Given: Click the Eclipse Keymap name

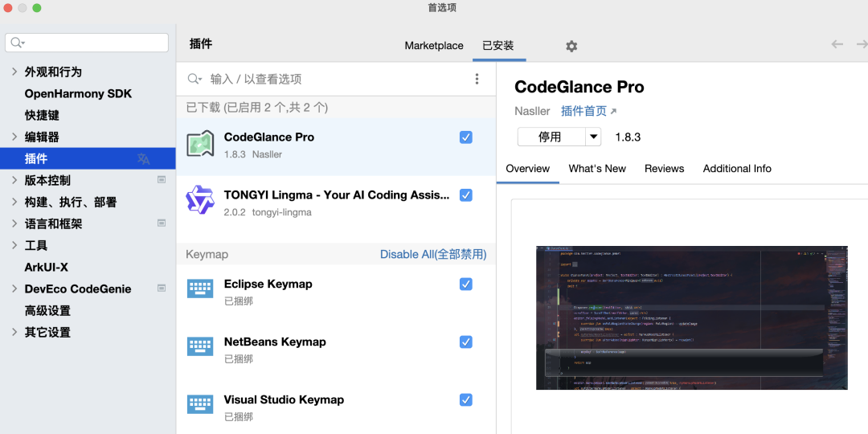Looking at the screenshot, I should coord(268,284).
